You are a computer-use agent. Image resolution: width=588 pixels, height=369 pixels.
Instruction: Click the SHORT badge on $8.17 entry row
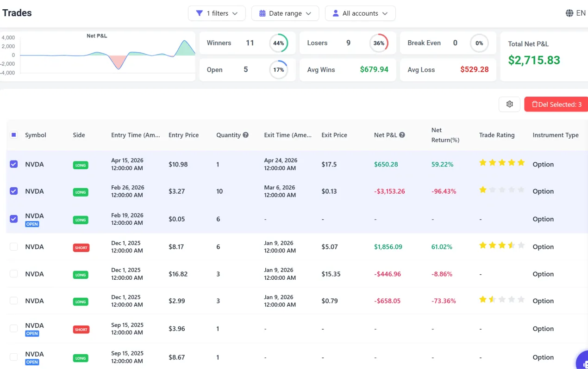[81, 247]
